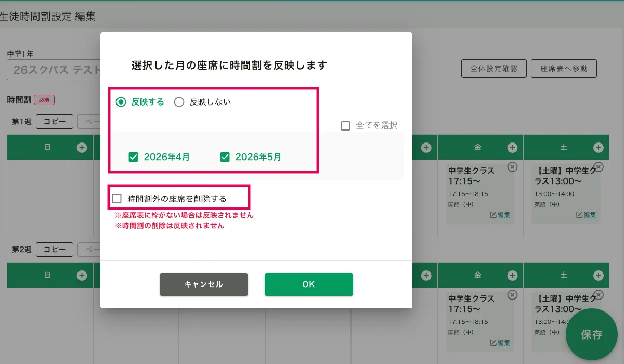
Task: Click plus icon on Saturday column, week 1
Action: click(x=599, y=148)
